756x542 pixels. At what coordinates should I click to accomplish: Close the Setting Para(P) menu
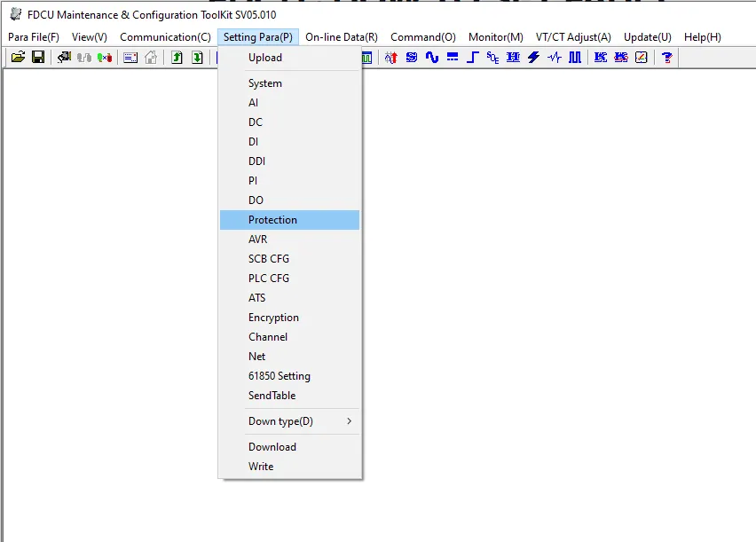(x=258, y=37)
